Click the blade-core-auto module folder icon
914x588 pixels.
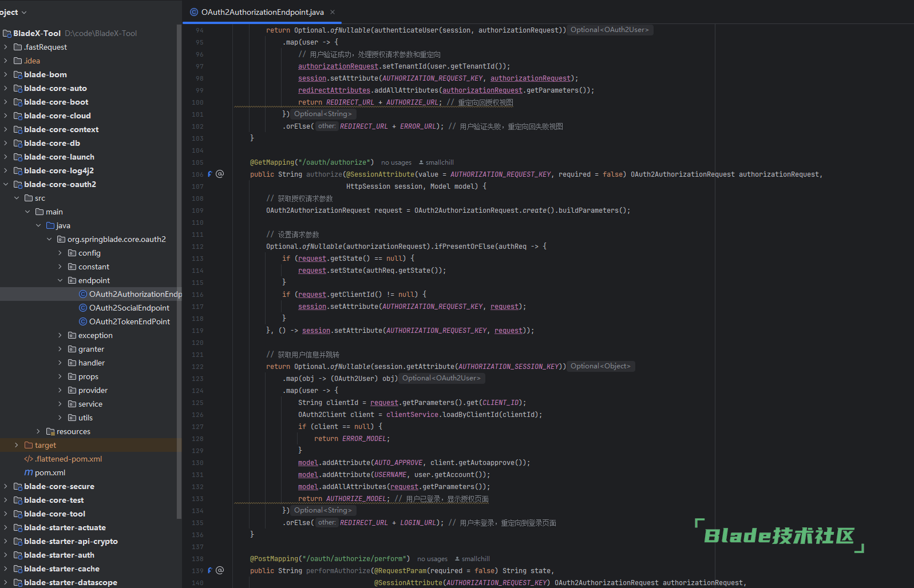coord(18,88)
